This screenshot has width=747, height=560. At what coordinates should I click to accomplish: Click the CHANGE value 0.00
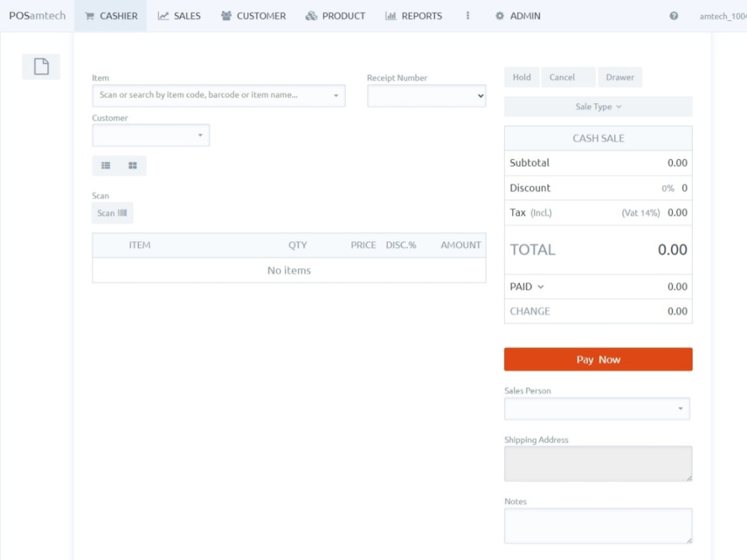[677, 311]
